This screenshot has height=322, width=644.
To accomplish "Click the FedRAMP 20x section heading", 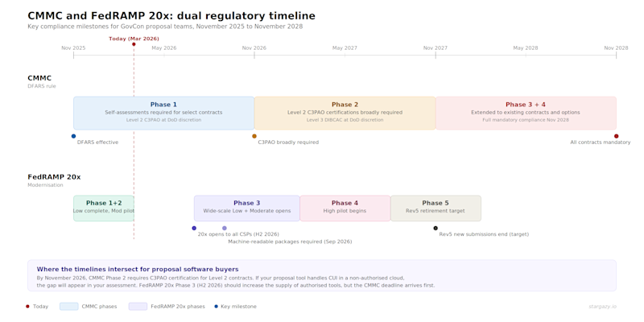I will (54, 177).
